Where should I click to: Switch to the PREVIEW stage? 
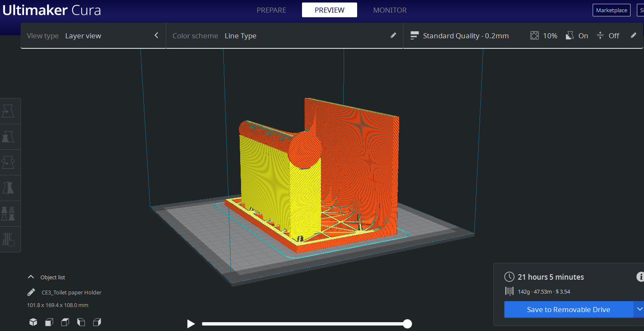click(329, 10)
